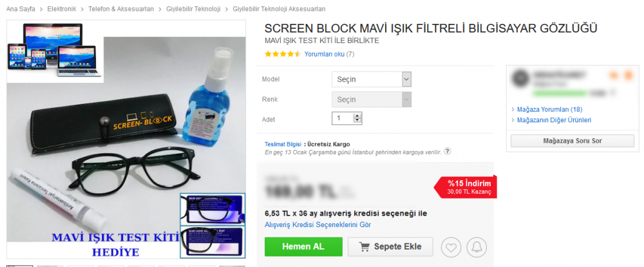Click the Mağazaya Soru Sor button
Screen dimensions: 644x267
point(573,141)
